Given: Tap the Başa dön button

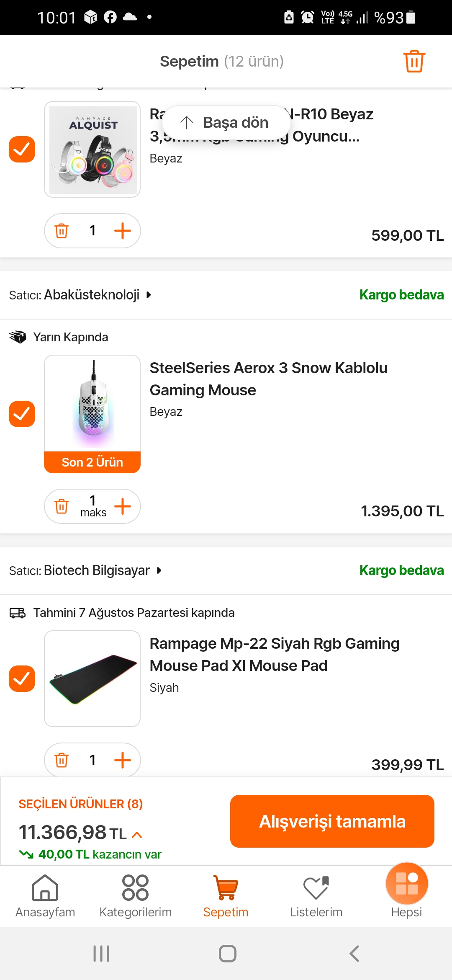Looking at the screenshot, I should [x=226, y=122].
